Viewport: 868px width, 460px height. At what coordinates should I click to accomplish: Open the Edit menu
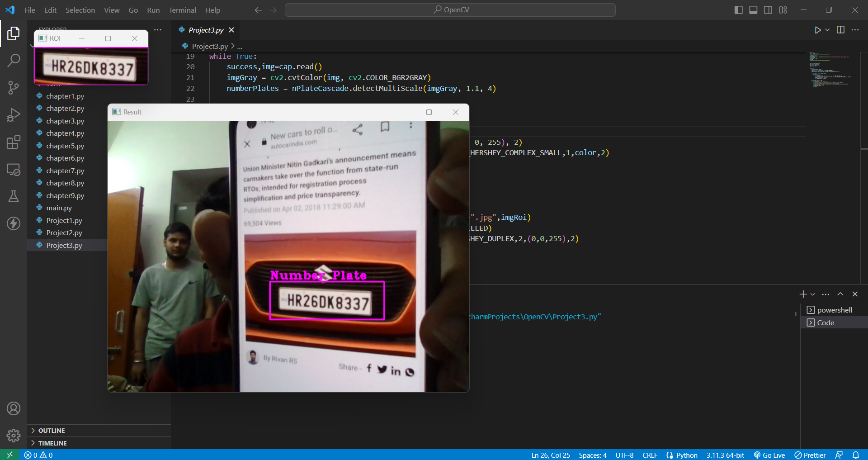tap(50, 10)
